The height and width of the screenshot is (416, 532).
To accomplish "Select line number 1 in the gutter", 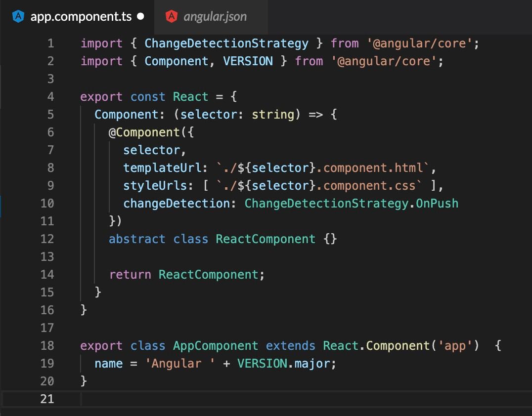I will (50, 43).
